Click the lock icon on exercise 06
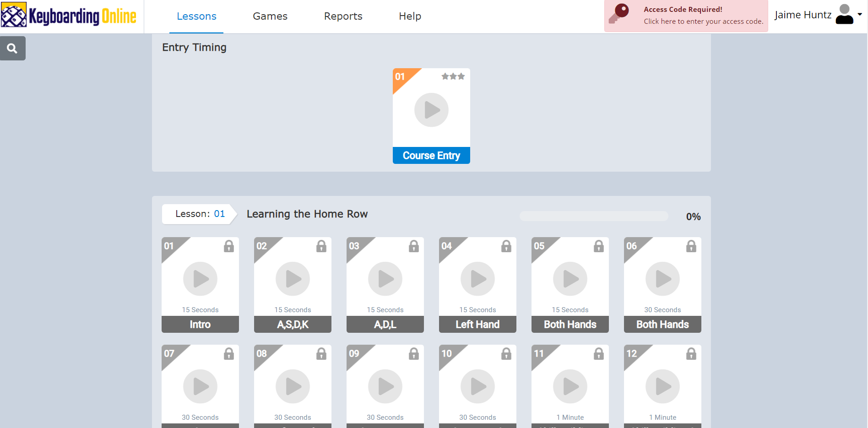 pyautogui.click(x=691, y=246)
